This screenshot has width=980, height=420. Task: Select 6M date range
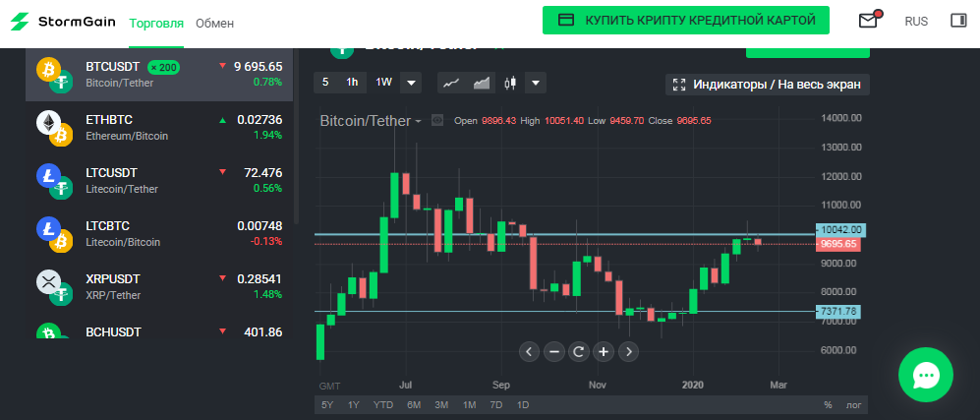pos(414,405)
